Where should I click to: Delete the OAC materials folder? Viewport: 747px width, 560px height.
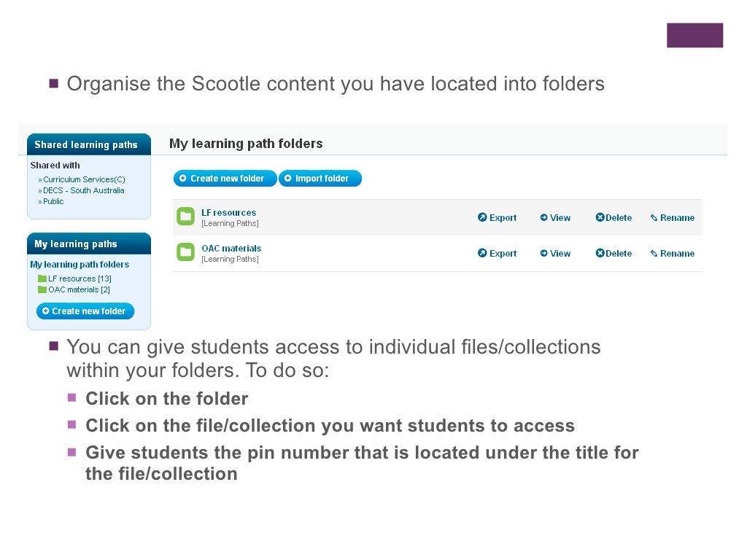tap(614, 254)
